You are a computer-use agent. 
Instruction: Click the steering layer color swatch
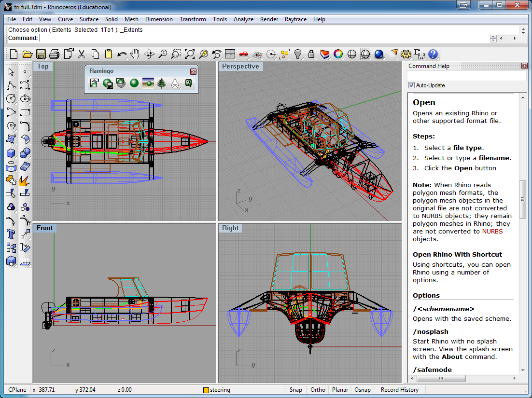point(206,390)
